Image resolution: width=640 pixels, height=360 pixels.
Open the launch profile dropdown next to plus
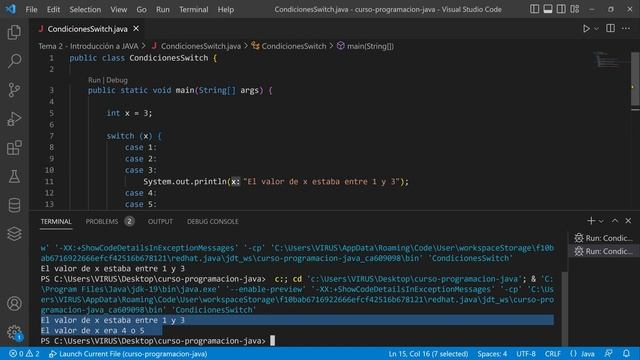[x=601, y=221]
